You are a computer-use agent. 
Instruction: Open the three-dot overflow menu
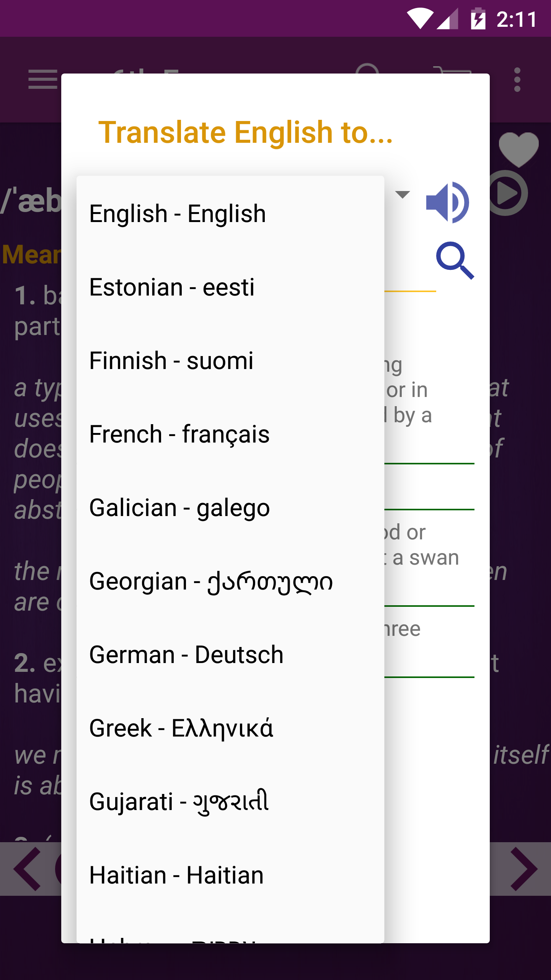pyautogui.click(x=517, y=80)
